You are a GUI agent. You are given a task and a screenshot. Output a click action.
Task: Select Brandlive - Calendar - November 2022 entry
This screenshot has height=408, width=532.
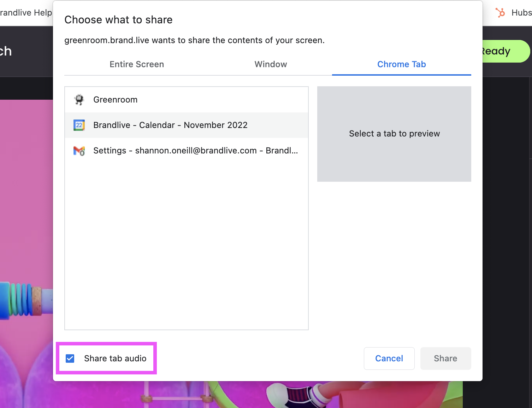(x=187, y=125)
